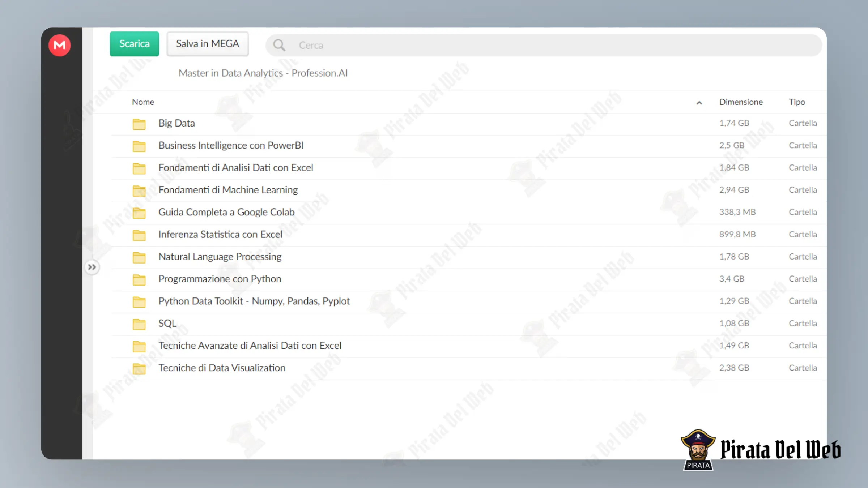The height and width of the screenshot is (488, 868).
Task: Select Python Data Toolkit - Numpy, Pandas, Pyplot
Action: [x=254, y=301]
